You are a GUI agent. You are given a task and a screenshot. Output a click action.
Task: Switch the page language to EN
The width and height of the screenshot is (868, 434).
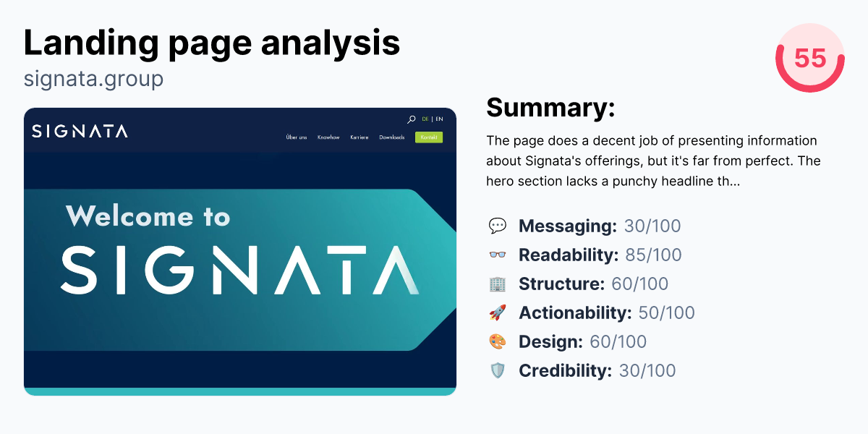tap(440, 119)
